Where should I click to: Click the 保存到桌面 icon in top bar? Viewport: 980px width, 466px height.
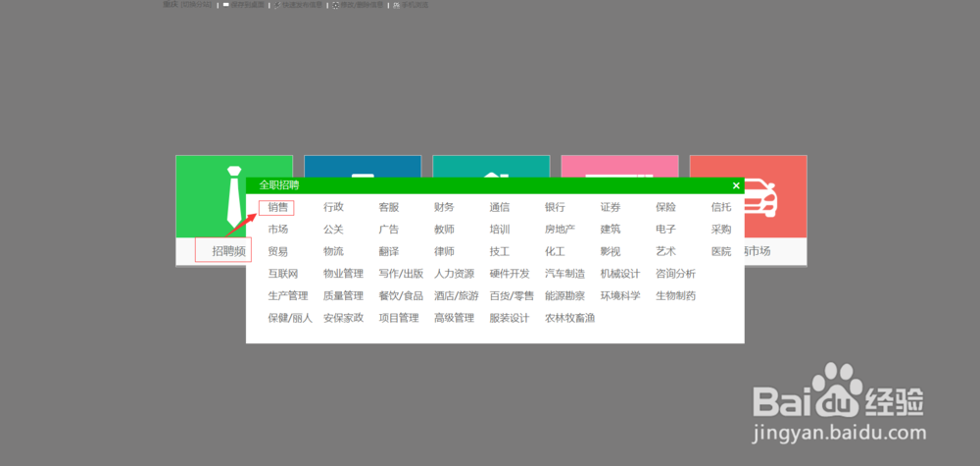[x=225, y=4]
